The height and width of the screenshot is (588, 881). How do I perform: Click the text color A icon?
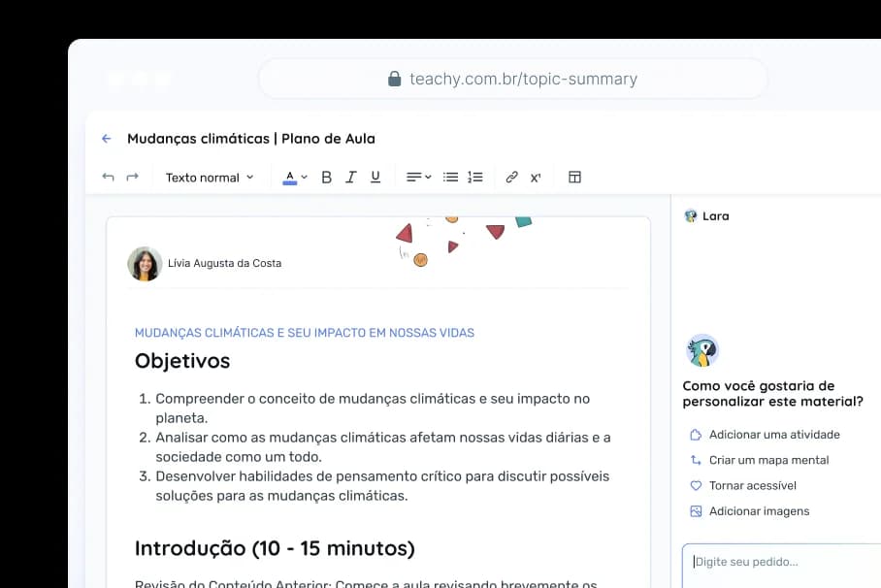coord(290,178)
